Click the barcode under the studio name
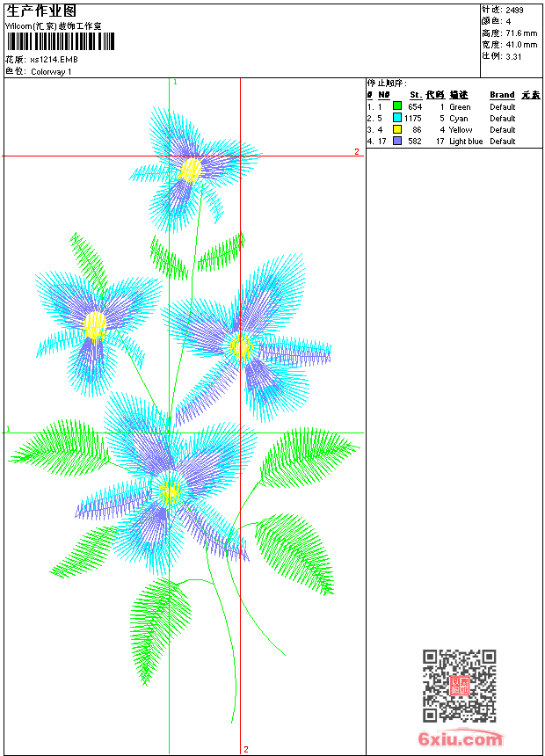The height and width of the screenshot is (756, 545). [61, 42]
